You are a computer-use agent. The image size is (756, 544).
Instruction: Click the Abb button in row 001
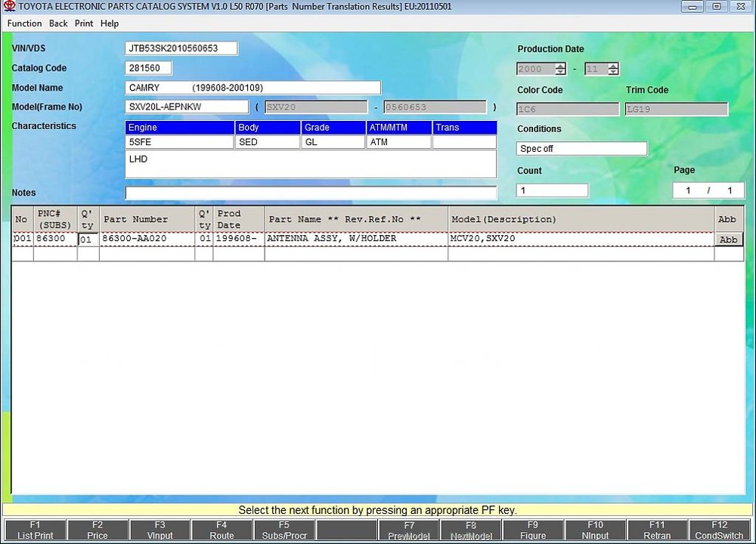729,240
